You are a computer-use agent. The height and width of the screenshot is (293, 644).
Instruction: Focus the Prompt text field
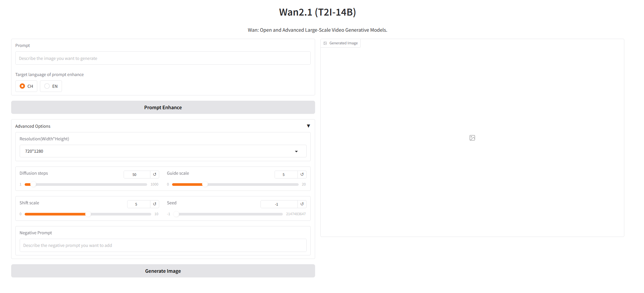(163, 58)
